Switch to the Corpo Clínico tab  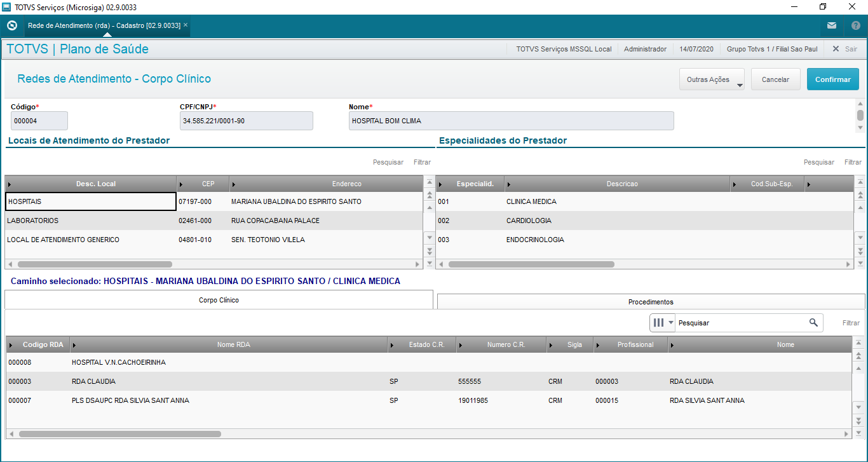pyautogui.click(x=219, y=300)
